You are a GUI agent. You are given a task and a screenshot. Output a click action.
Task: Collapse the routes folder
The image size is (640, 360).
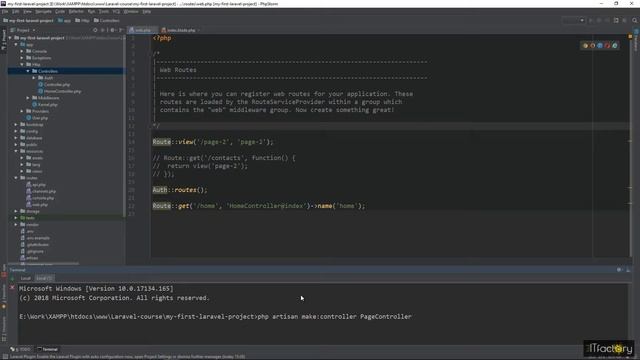click(16, 178)
